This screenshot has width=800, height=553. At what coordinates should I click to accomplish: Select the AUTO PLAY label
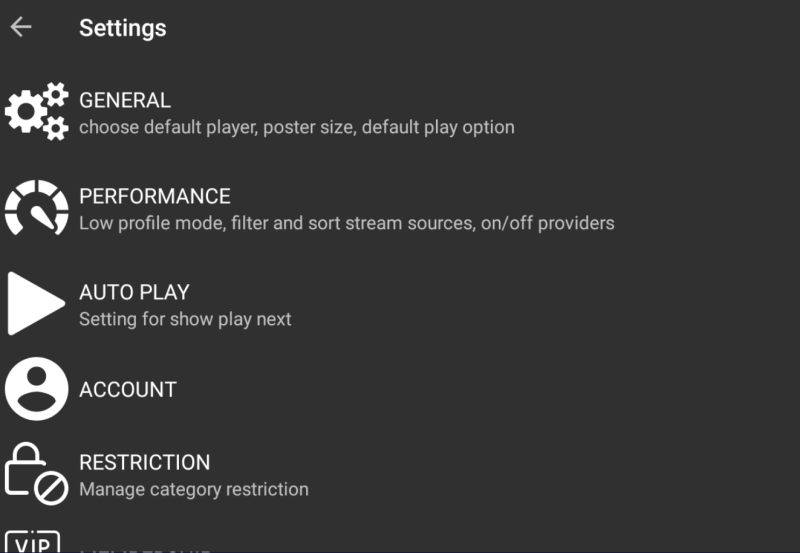[x=134, y=292]
